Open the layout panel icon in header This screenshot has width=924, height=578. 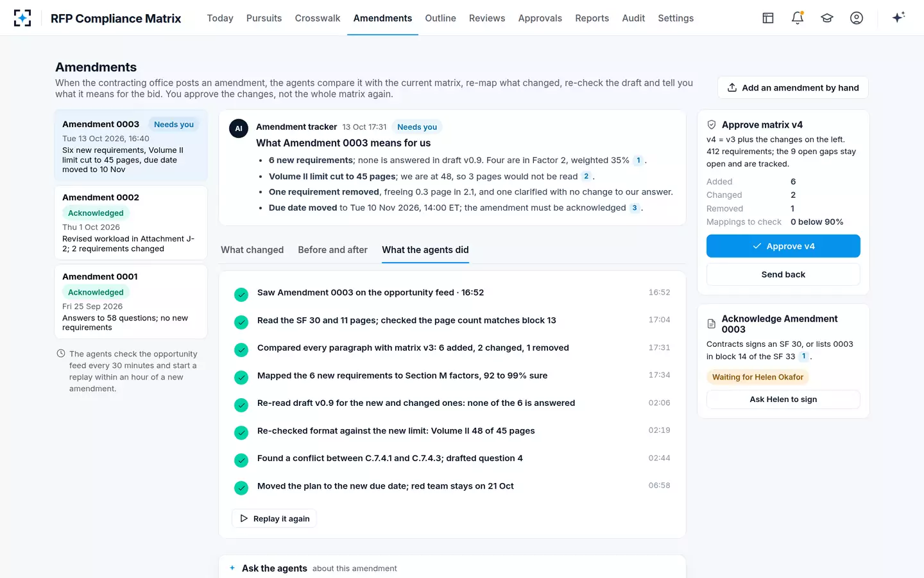click(768, 18)
